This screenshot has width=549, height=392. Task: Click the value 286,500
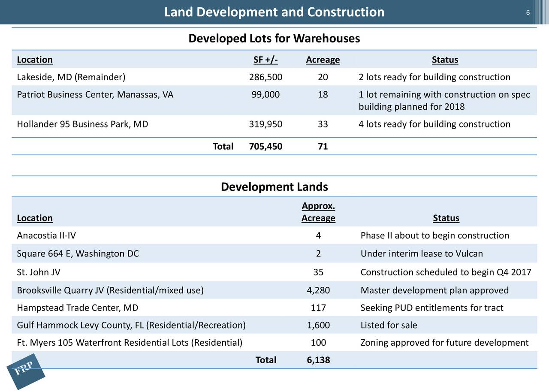point(265,77)
